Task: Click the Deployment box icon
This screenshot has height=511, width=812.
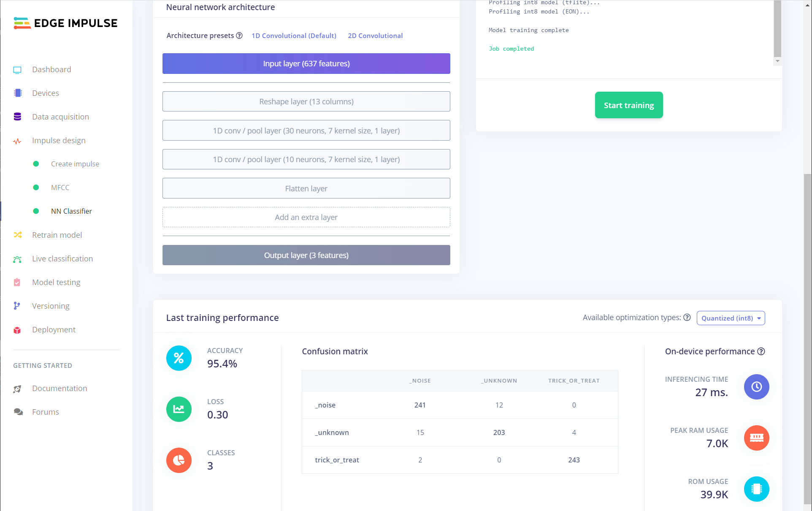Action: pos(17,330)
